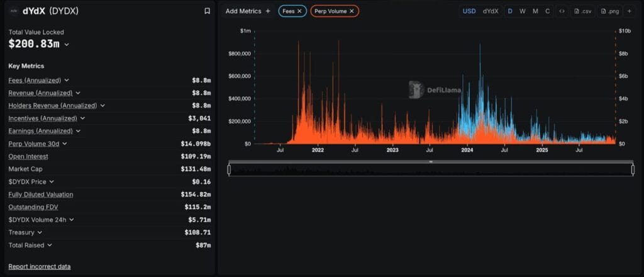644x277 pixels.
Task: Click the $14.098b perp volume value
Action: click(196, 144)
